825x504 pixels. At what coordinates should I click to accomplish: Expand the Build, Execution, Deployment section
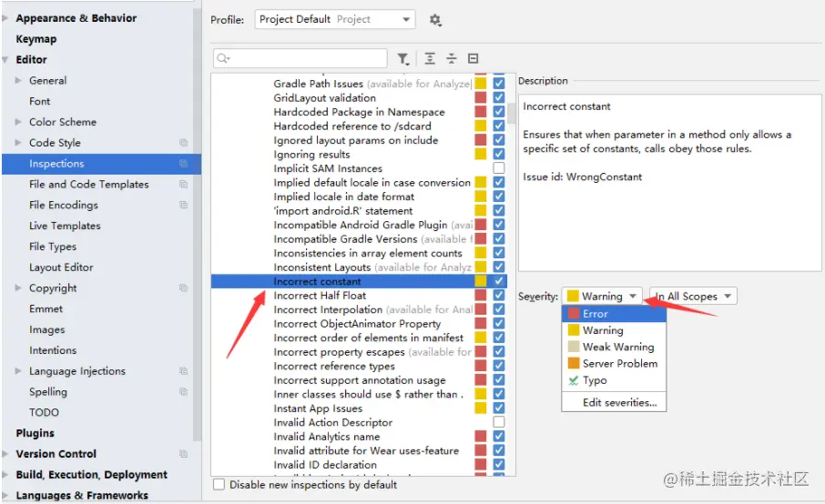click(5, 475)
